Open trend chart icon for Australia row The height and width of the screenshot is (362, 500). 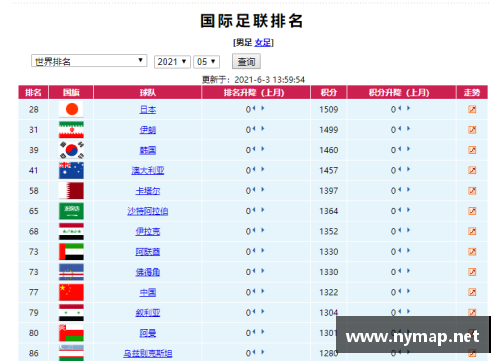point(472,170)
